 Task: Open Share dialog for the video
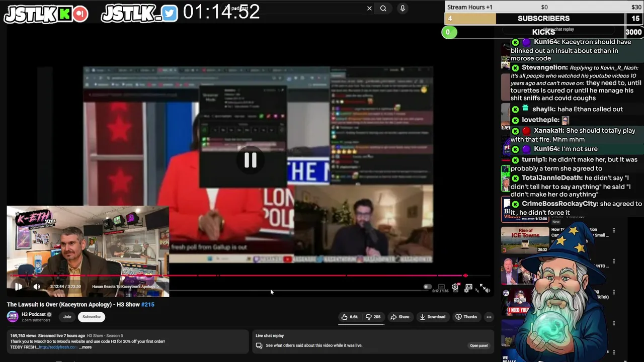400,317
